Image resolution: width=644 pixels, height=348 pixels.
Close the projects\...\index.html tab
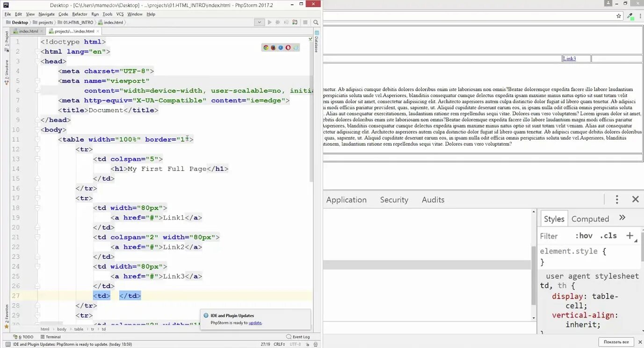(97, 31)
